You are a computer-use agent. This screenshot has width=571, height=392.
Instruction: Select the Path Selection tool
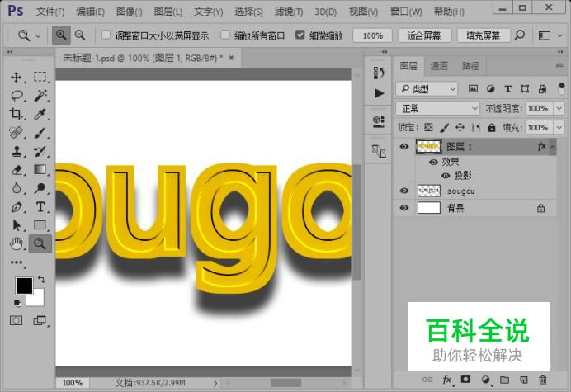(x=16, y=225)
